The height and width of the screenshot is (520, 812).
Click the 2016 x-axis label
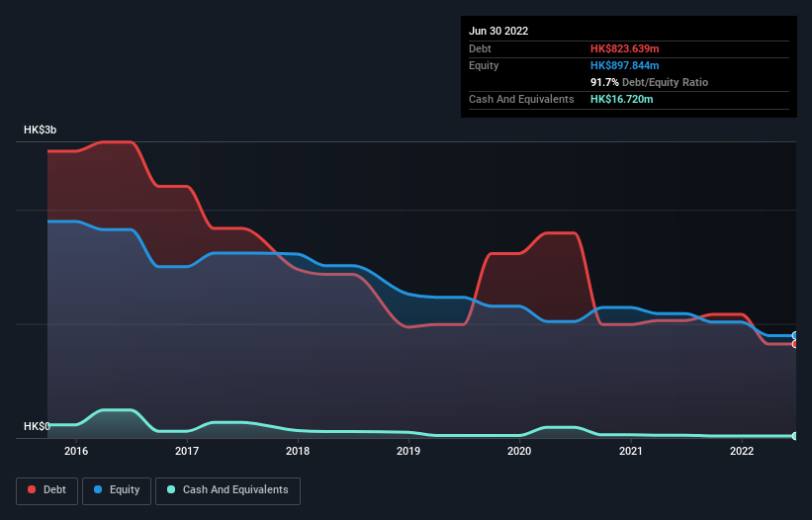pos(76,451)
